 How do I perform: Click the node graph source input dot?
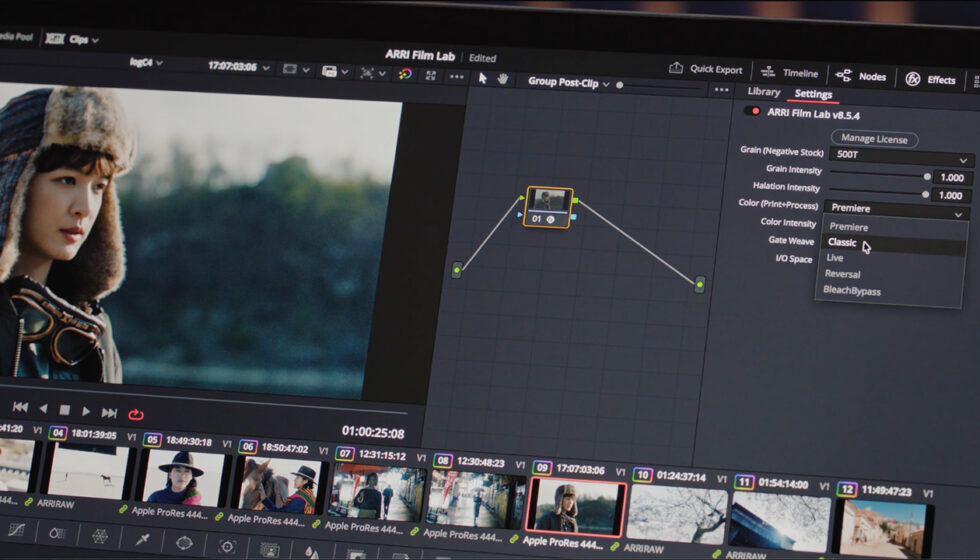pyautogui.click(x=457, y=270)
